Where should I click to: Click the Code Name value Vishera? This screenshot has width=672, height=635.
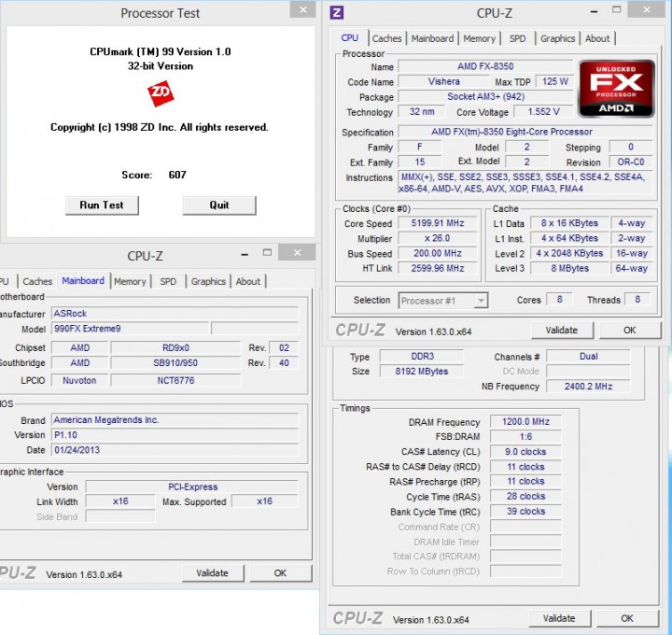tap(443, 81)
